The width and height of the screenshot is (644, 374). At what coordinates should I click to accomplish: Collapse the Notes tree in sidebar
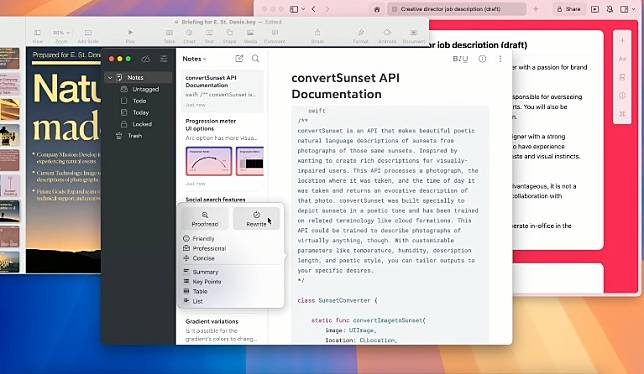click(110, 78)
